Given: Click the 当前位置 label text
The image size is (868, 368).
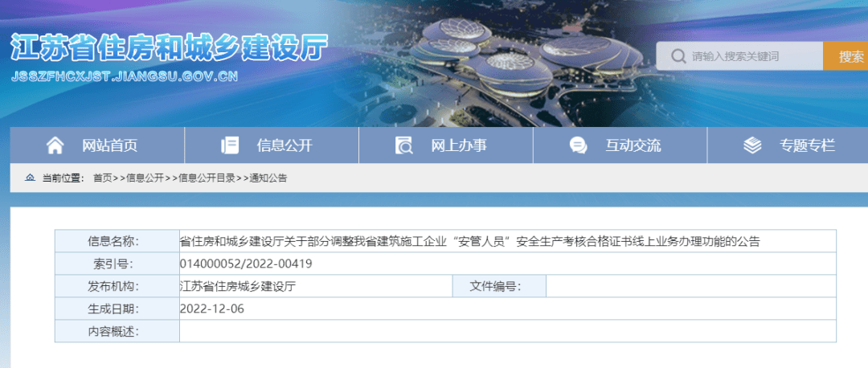Looking at the screenshot, I should 63,178.
